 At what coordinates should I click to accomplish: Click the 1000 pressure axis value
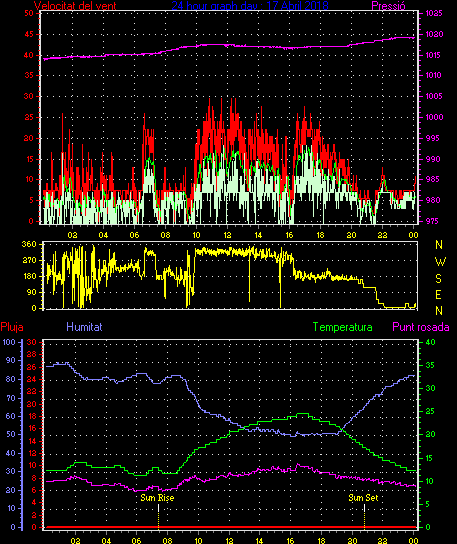click(x=434, y=117)
